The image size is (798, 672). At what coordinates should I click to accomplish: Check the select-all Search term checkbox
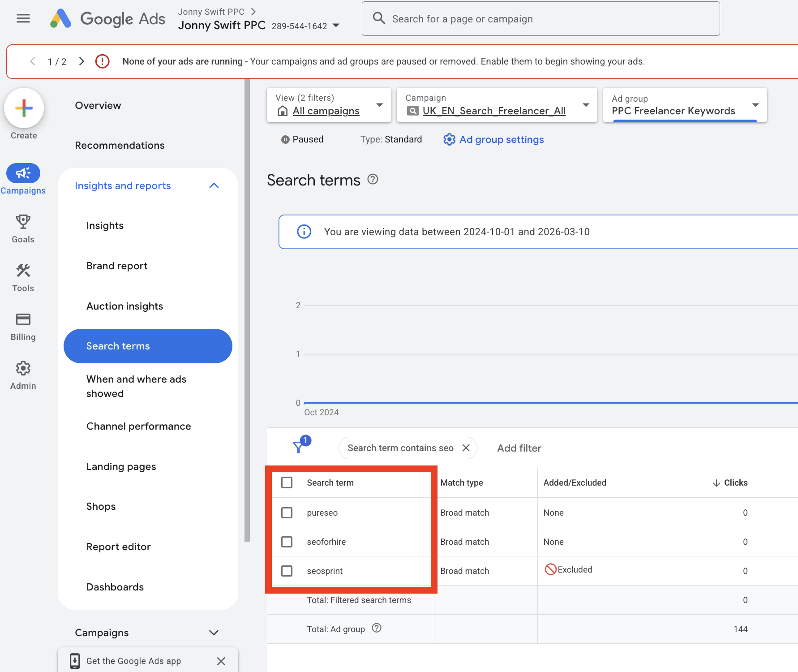(287, 482)
